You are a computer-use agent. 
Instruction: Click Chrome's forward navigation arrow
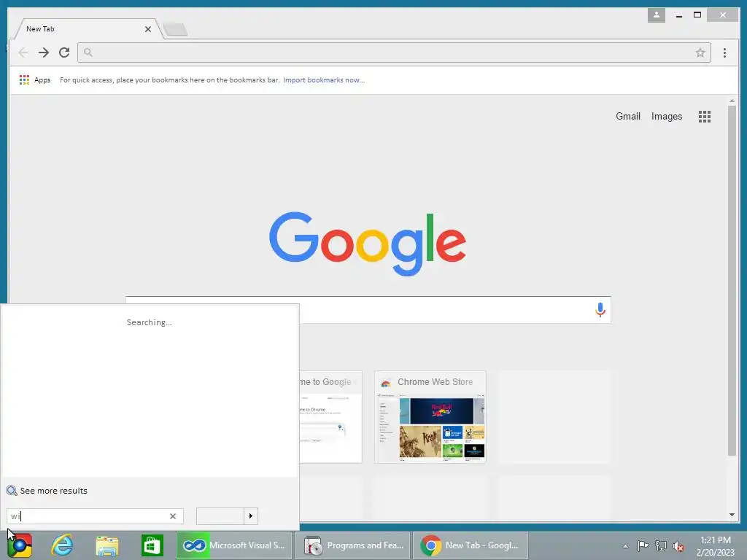[x=44, y=52]
